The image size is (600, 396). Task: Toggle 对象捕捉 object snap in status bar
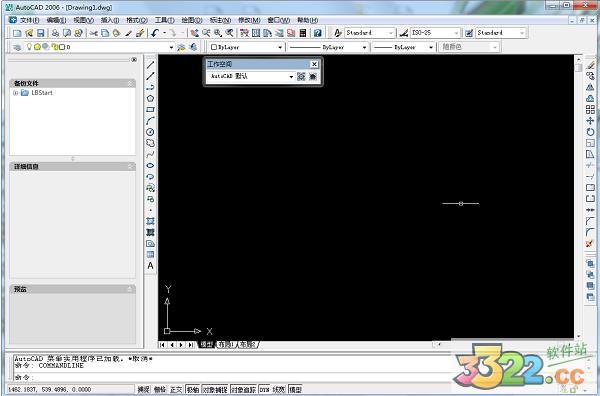[x=215, y=389]
